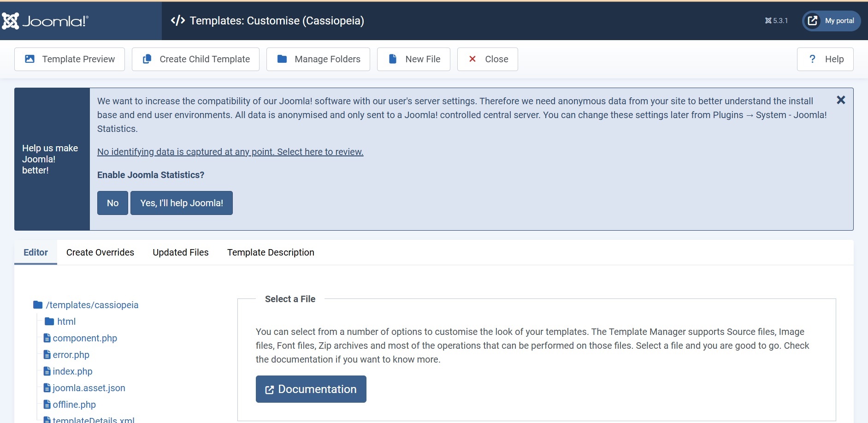Viewport: 868px width, 423px height.
Task: Click the Create Child Template copy icon
Action: pyautogui.click(x=147, y=59)
